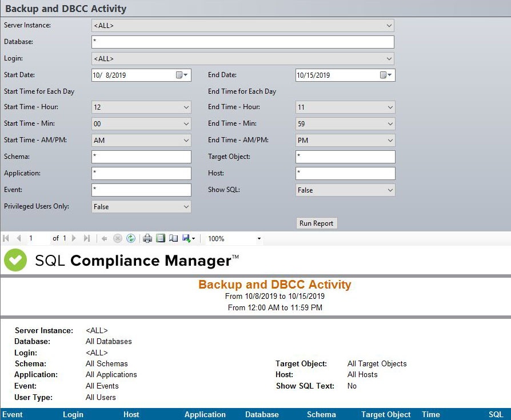
Task: Open the 100% zoom level dropdown
Action: click(x=259, y=239)
